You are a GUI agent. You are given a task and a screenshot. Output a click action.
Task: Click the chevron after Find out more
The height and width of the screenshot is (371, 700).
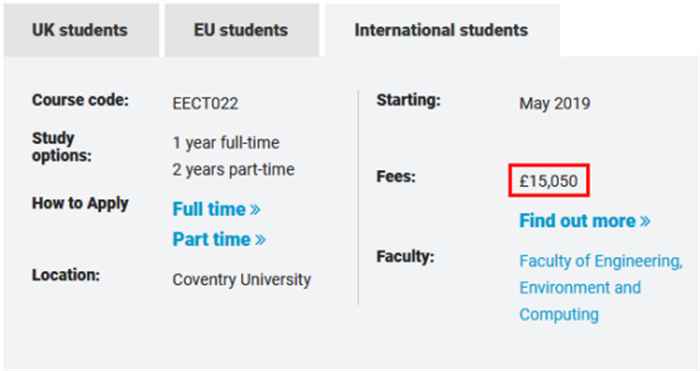645,221
